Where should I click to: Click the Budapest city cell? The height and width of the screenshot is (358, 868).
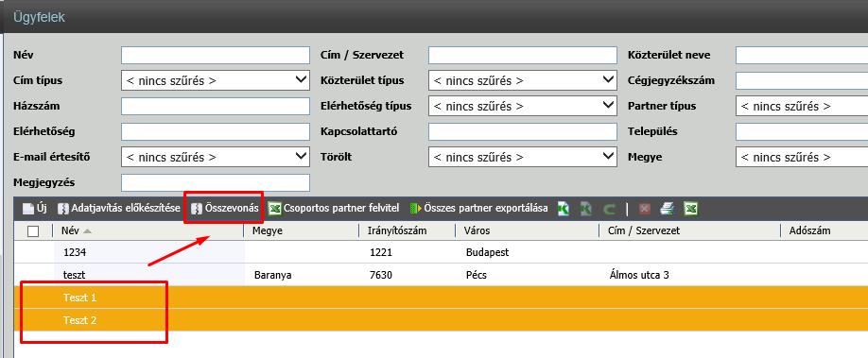coord(487,252)
